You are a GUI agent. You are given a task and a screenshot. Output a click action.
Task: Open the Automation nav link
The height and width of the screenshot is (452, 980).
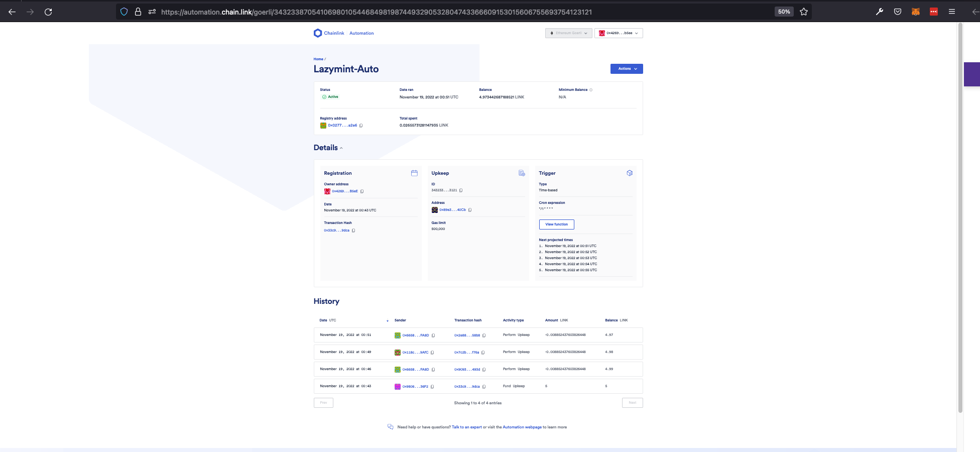coord(361,33)
